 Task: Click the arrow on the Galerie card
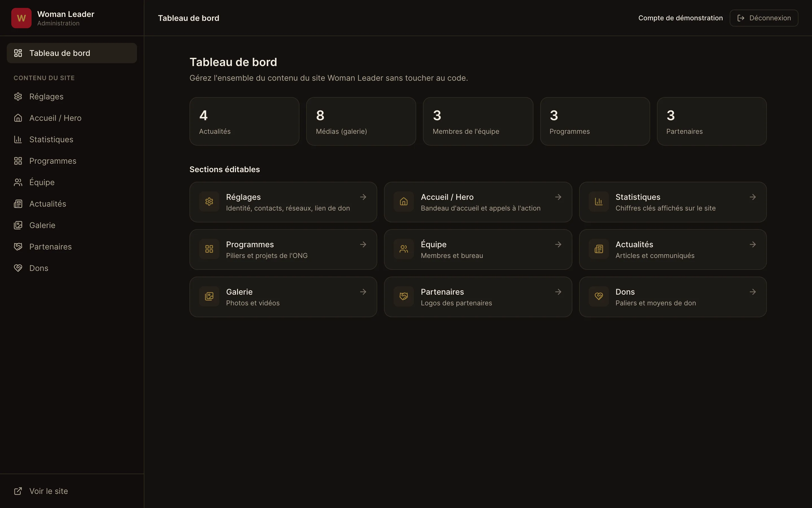[363, 292]
